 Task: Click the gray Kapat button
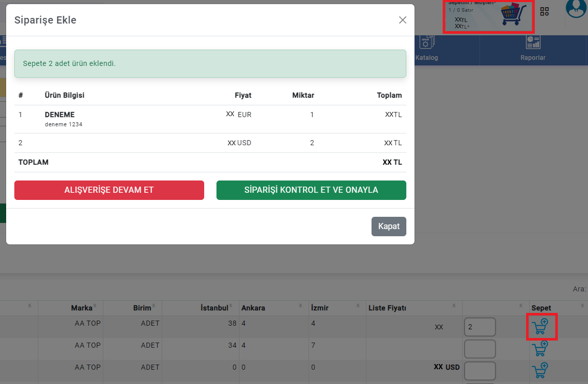pyautogui.click(x=388, y=227)
